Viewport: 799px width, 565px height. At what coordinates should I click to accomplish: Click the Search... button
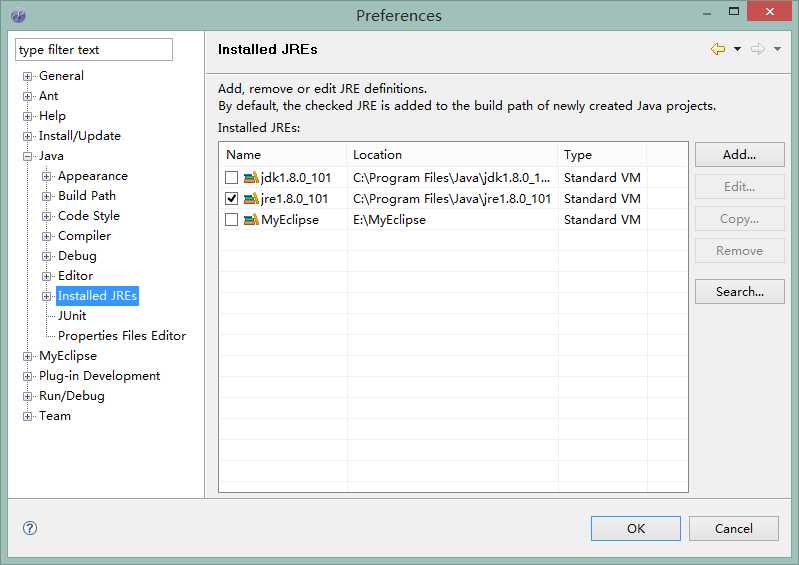click(x=739, y=291)
